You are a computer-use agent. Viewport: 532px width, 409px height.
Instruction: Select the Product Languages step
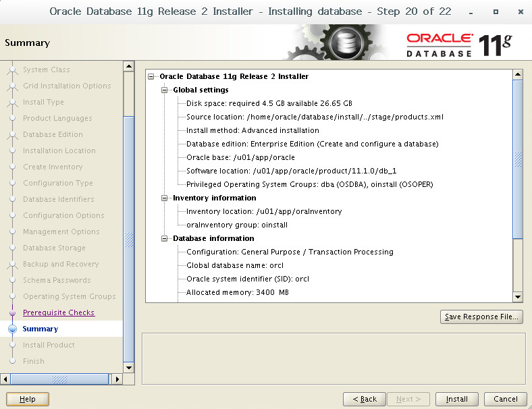[57, 118]
